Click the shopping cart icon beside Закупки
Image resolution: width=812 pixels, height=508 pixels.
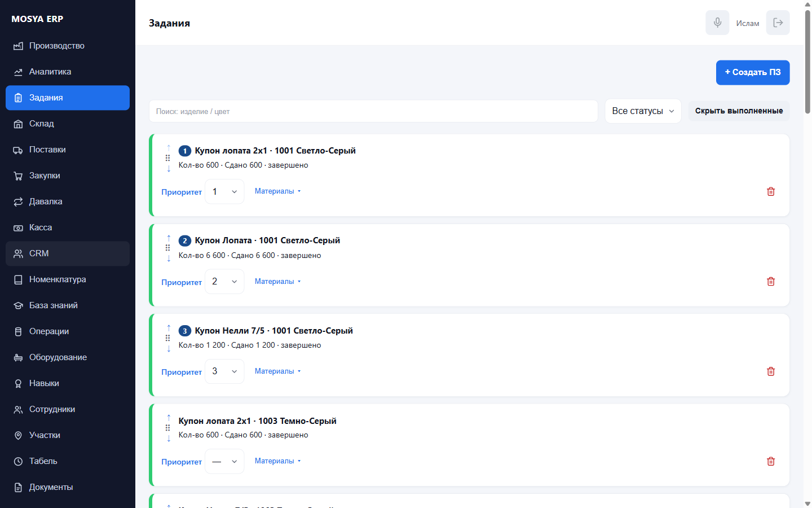[x=18, y=176]
